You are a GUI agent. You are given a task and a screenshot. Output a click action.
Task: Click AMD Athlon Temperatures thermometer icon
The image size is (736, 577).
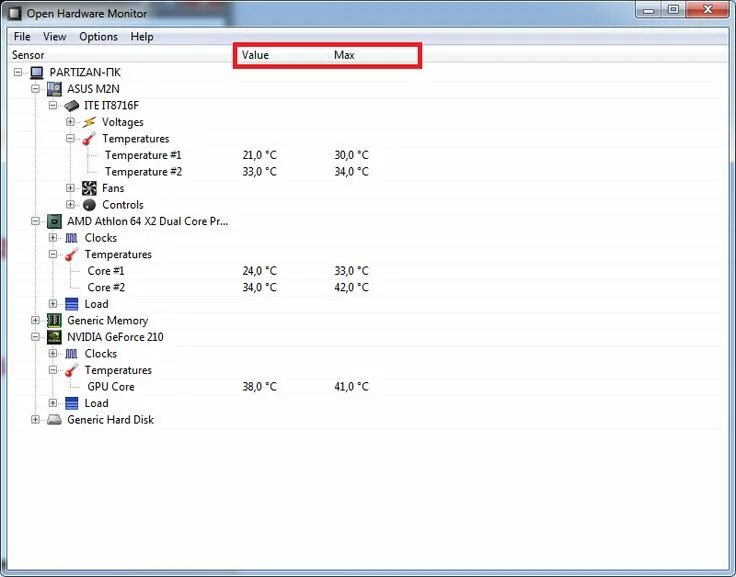tap(71, 254)
